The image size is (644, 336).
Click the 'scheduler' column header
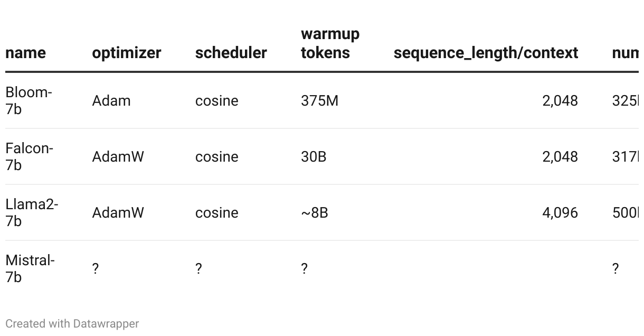coord(231,53)
